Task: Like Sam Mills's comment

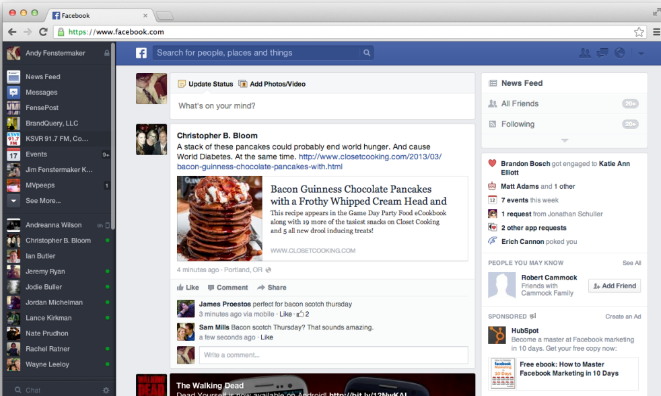Action: tap(267, 337)
